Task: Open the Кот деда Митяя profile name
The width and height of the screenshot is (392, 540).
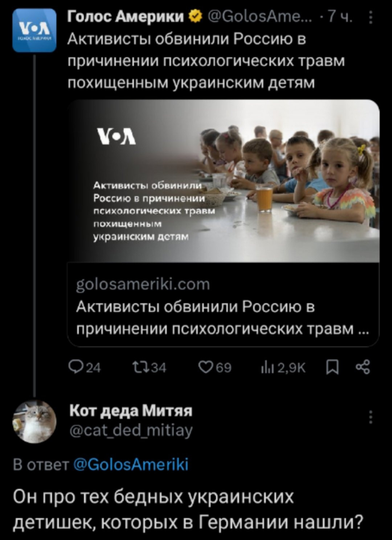Action: point(131,411)
